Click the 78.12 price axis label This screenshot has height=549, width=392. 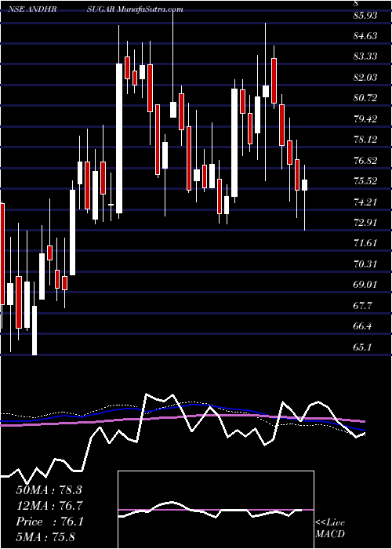pyautogui.click(x=366, y=140)
